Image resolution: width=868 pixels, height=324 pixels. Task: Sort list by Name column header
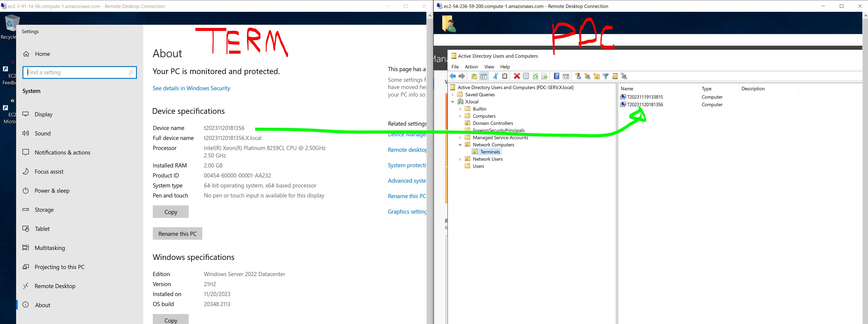pyautogui.click(x=658, y=89)
